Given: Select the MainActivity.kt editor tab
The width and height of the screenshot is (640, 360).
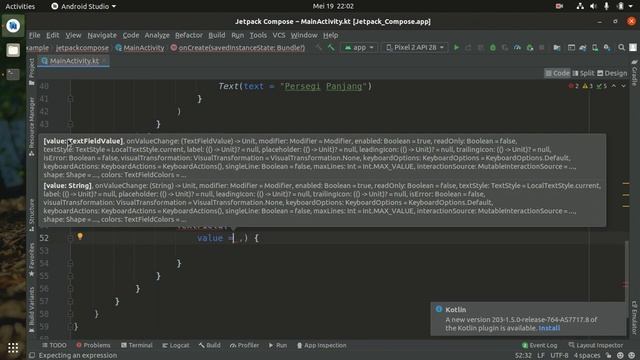Looking at the screenshot, I should (74, 61).
